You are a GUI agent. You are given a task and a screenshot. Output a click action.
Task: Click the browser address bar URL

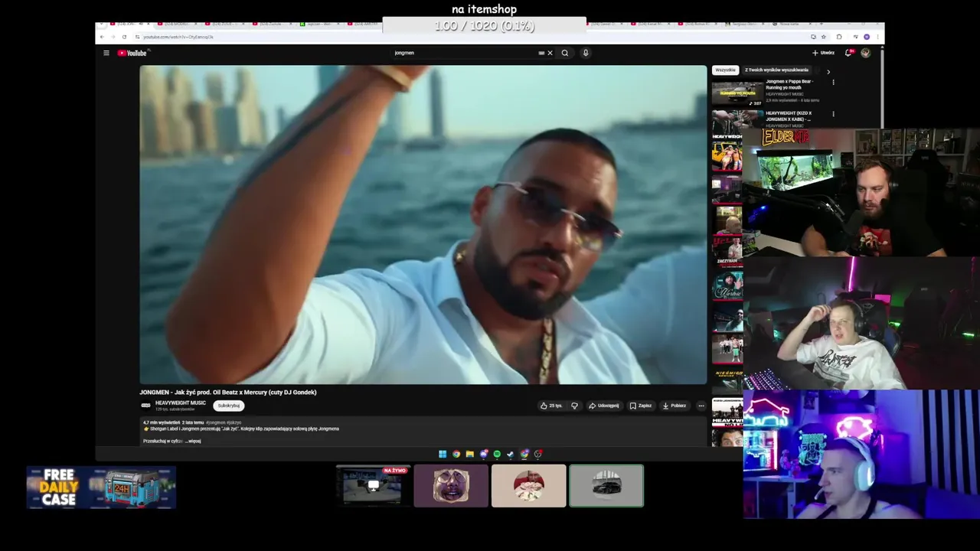[178, 37]
